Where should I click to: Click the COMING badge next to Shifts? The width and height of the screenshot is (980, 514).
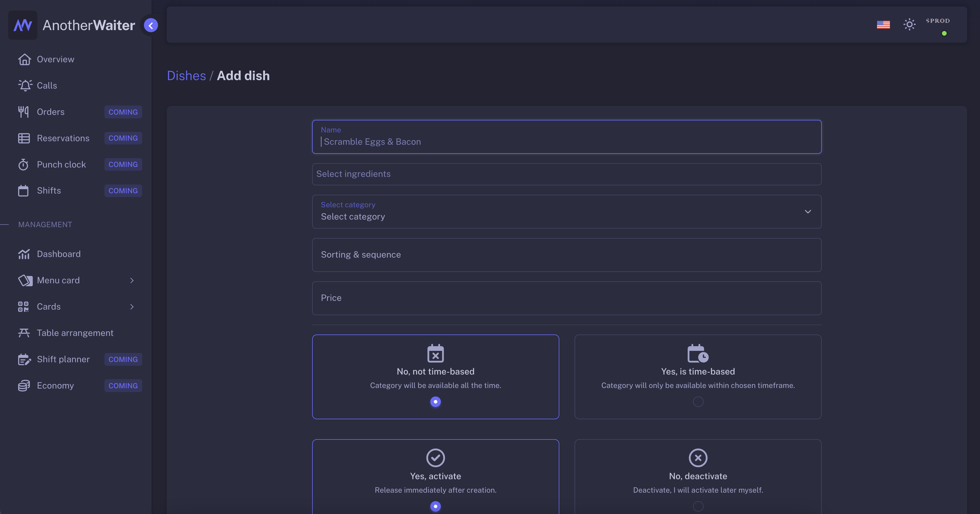[123, 190]
